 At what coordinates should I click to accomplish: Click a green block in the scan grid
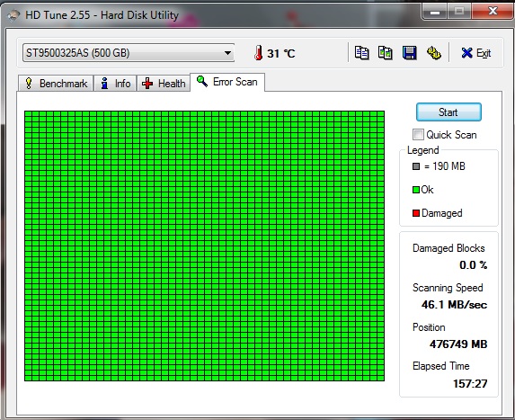coord(205,246)
